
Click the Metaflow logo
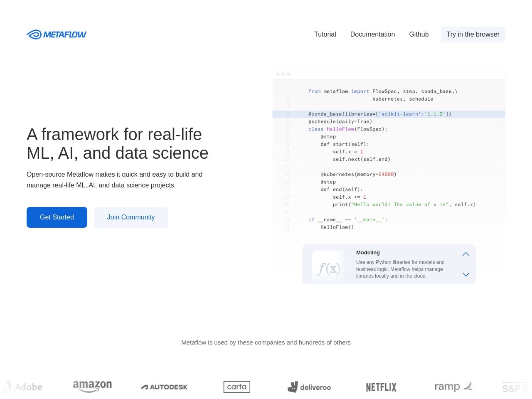(57, 34)
